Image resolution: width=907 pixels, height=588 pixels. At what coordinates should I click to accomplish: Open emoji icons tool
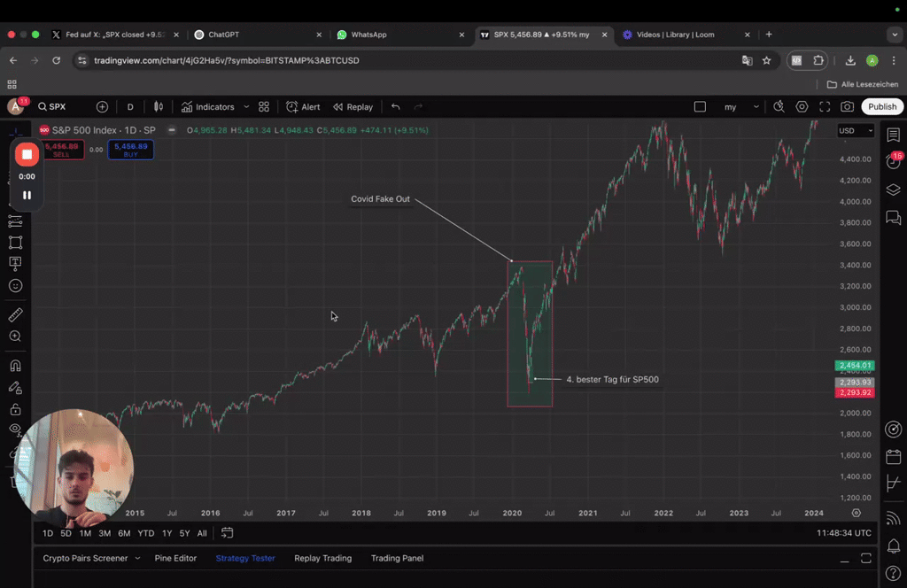coord(15,286)
